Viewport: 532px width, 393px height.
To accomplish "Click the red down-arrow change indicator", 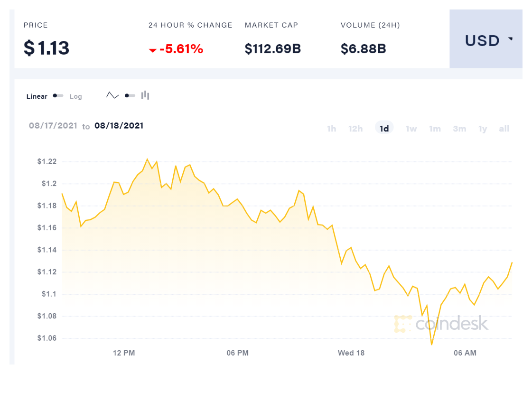I will tap(153, 50).
